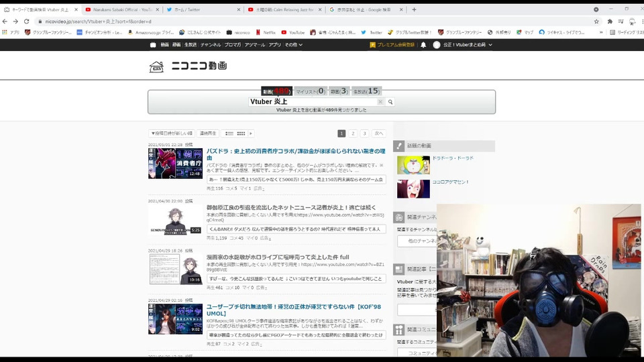Click the small play arrow beside view icons
This screenshot has width=644, height=362.
pyautogui.click(x=251, y=133)
